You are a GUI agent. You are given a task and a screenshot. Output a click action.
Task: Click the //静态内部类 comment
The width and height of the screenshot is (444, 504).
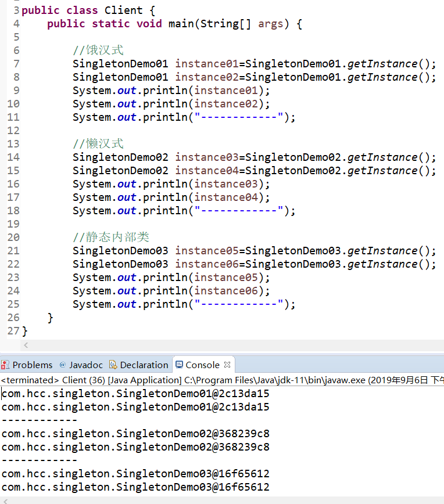[111, 237]
